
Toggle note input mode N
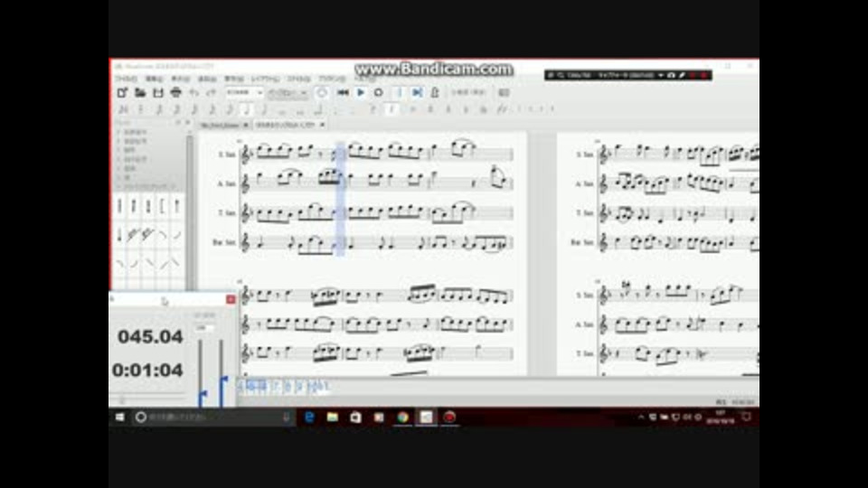123,109
